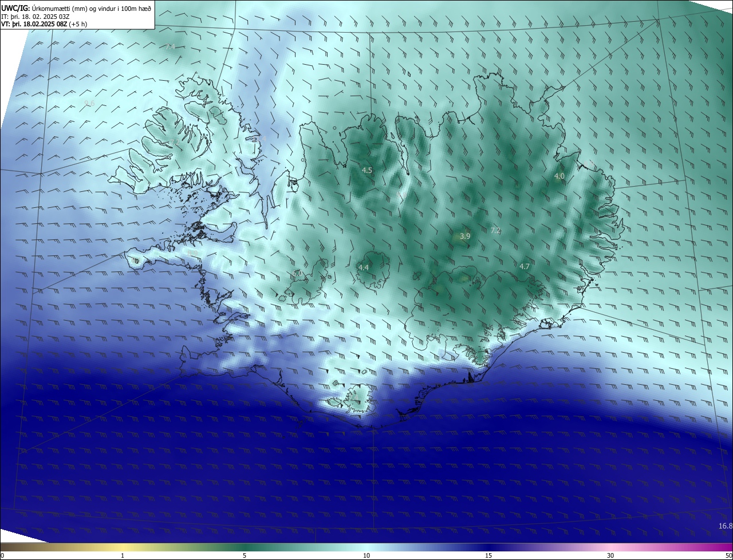Click the 6.0 value label on map
This screenshot has width=733, height=560.
click(x=298, y=274)
